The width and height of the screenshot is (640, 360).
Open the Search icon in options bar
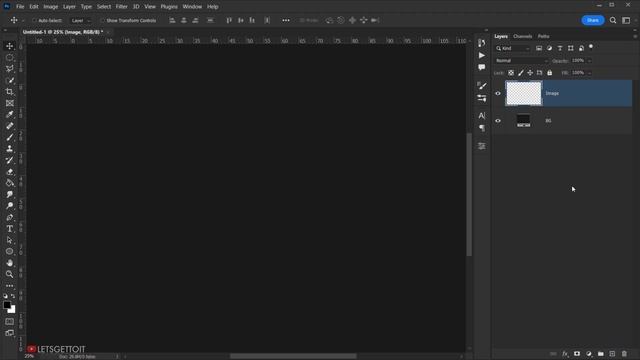(x=613, y=20)
